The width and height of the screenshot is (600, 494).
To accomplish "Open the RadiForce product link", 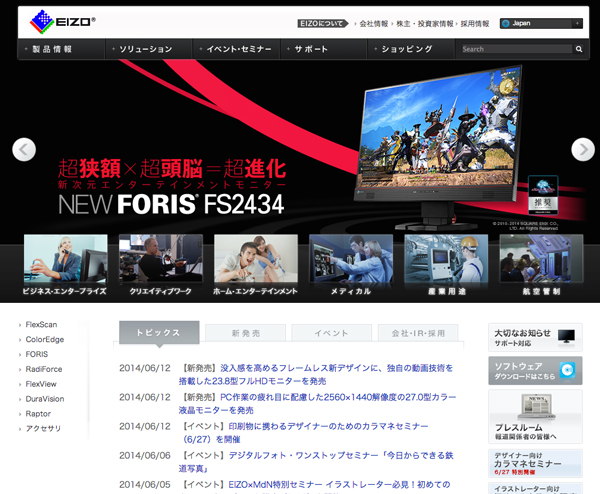I will click(x=43, y=369).
